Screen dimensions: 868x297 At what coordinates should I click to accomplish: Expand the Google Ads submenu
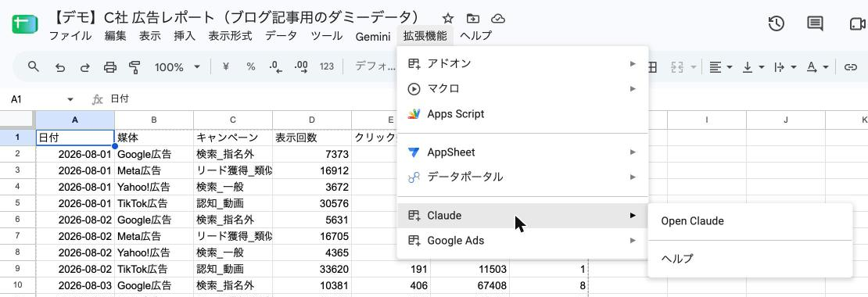522,241
